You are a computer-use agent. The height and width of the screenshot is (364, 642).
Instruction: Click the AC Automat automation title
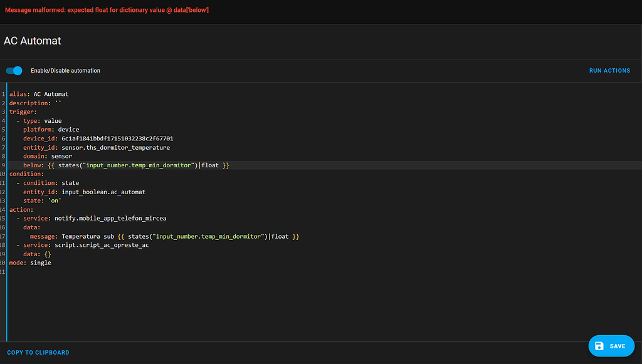32,40
